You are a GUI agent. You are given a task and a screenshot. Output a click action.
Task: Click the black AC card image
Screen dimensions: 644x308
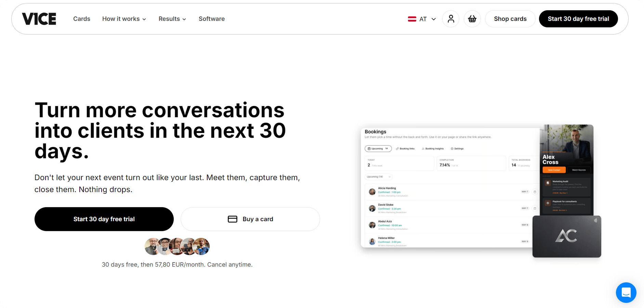[567, 236]
